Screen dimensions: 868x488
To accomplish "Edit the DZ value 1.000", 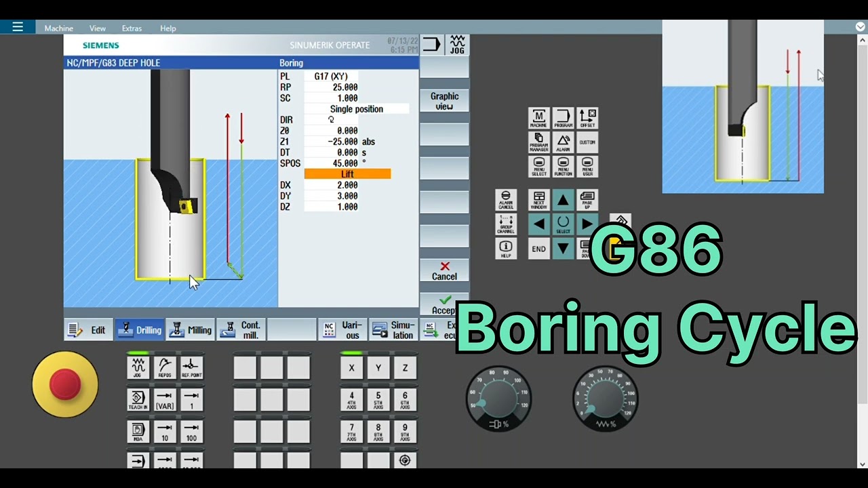I will point(332,207).
